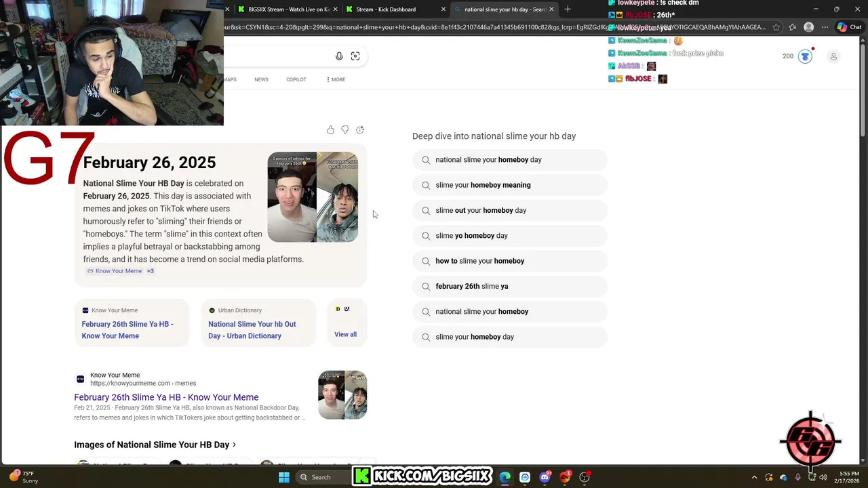Screen dimensions: 868x488
Task: Expand Images of National Slime Your HB Day
Action: (x=155, y=445)
